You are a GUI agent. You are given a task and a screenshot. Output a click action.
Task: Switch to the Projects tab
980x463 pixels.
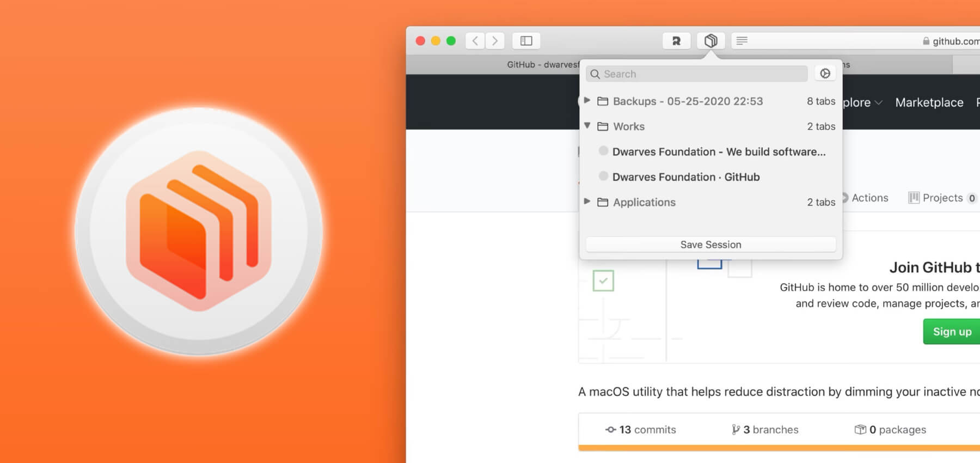pyautogui.click(x=942, y=198)
